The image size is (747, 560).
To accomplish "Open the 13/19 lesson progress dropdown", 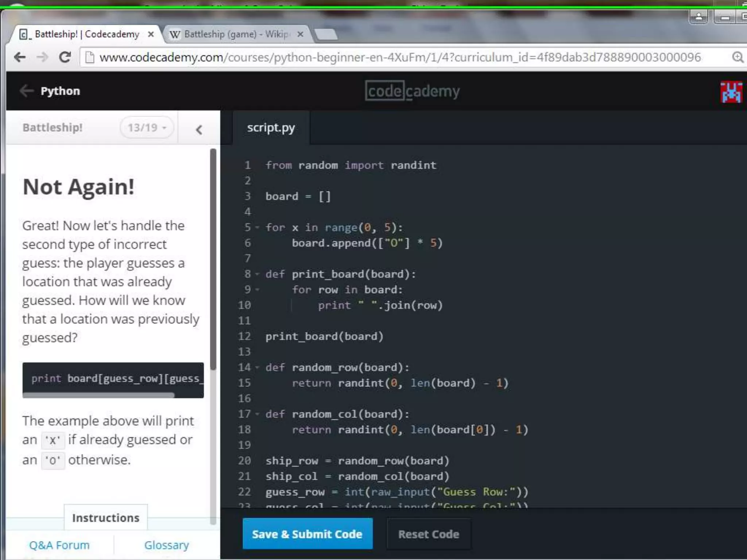I will click(147, 128).
